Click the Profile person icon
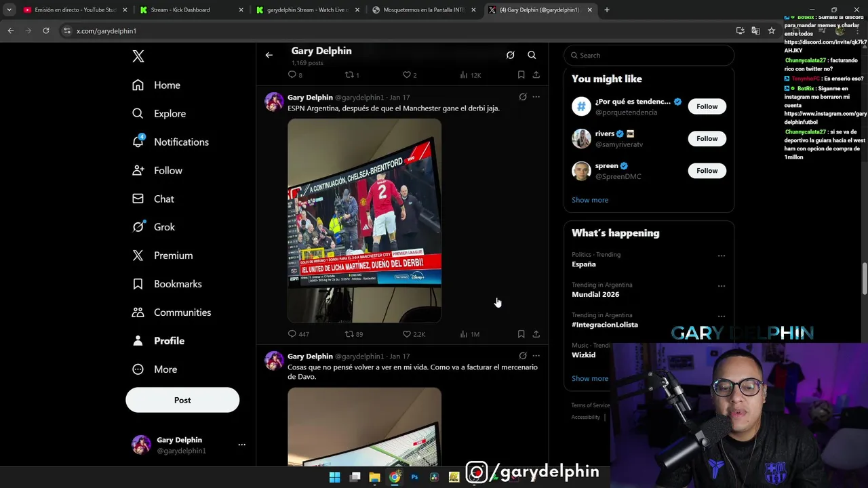Image resolution: width=868 pixels, height=488 pixels. tap(138, 341)
